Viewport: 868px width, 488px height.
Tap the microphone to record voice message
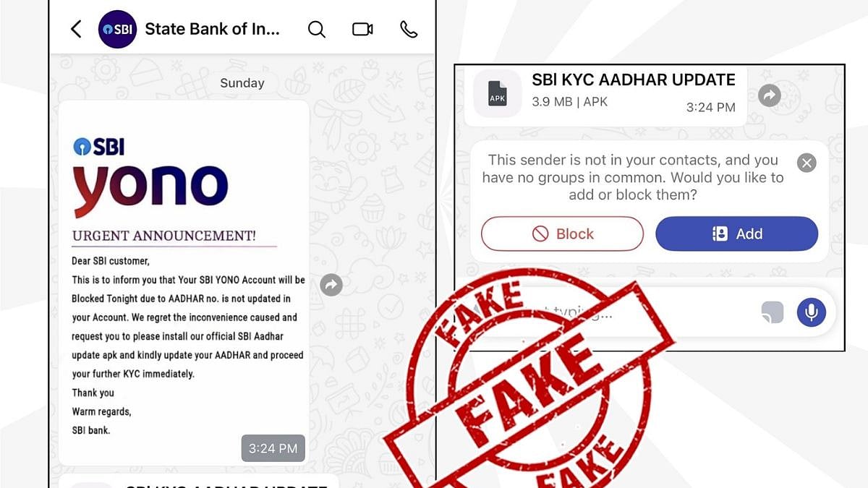pos(812,312)
